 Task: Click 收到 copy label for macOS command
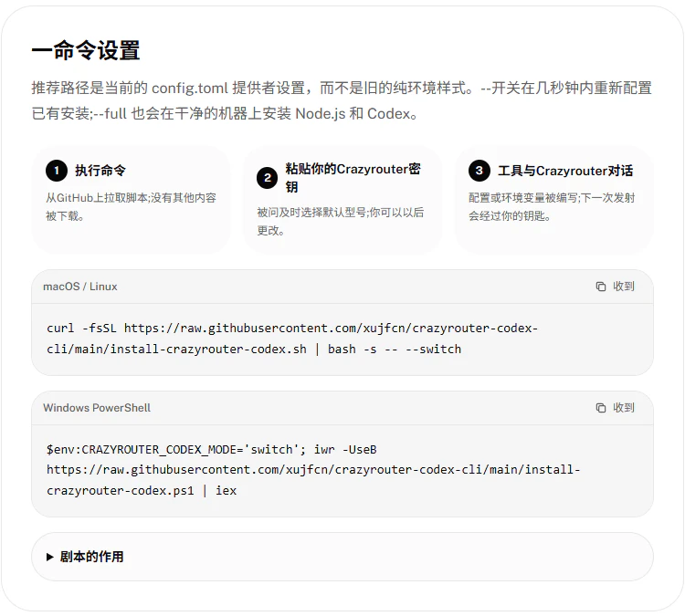coord(624,287)
